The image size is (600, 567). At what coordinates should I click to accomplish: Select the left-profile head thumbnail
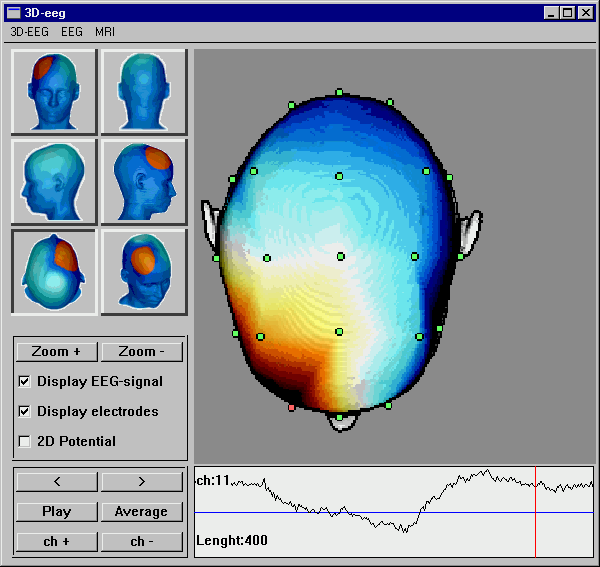click(x=54, y=182)
